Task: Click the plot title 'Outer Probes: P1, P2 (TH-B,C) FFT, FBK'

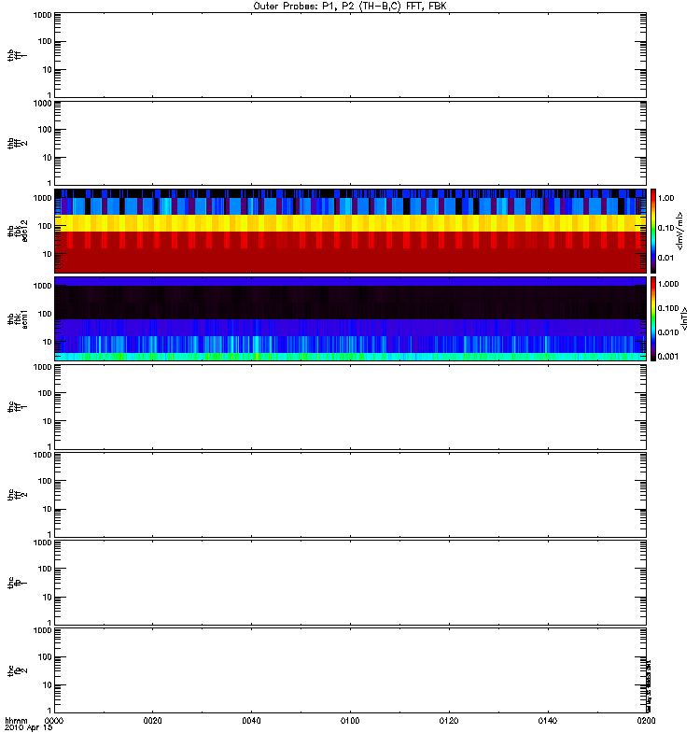Action: click(350, 7)
